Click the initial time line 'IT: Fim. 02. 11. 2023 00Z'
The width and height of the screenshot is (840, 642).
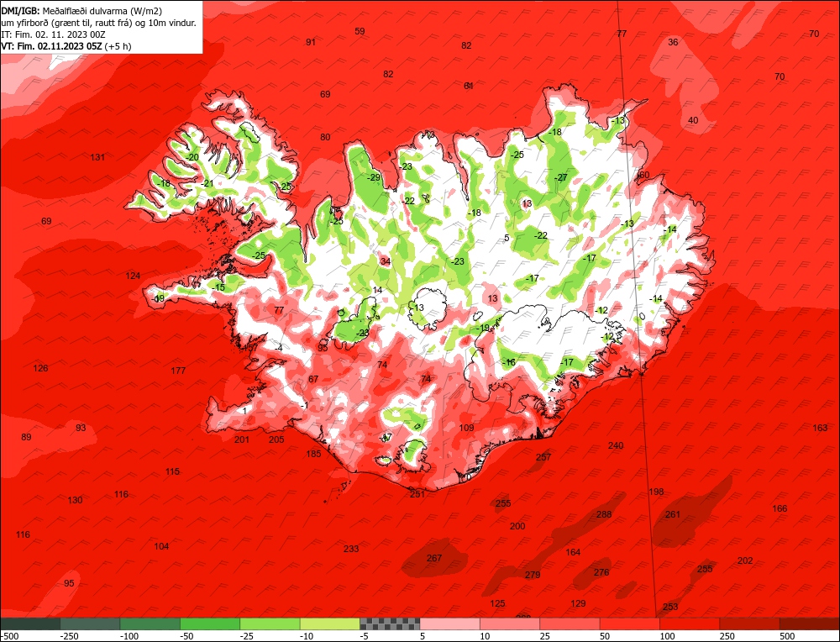(53, 34)
